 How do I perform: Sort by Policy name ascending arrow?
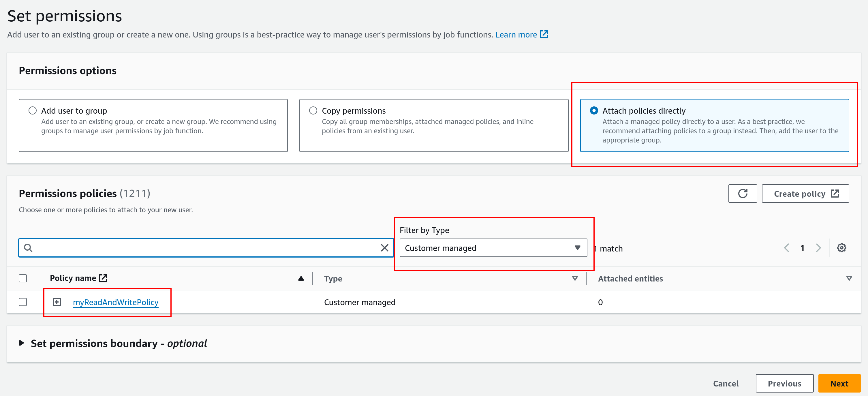point(301,278)
